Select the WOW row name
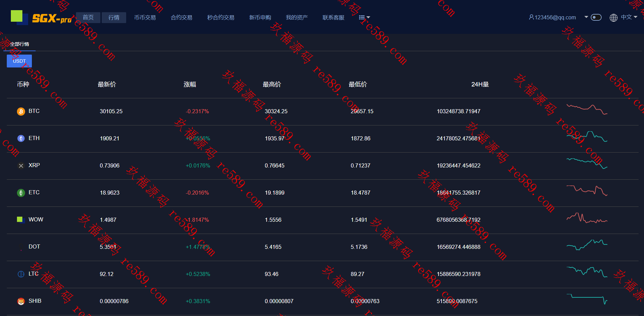Screen dimensions: 644x316 (x=36, y=220)
